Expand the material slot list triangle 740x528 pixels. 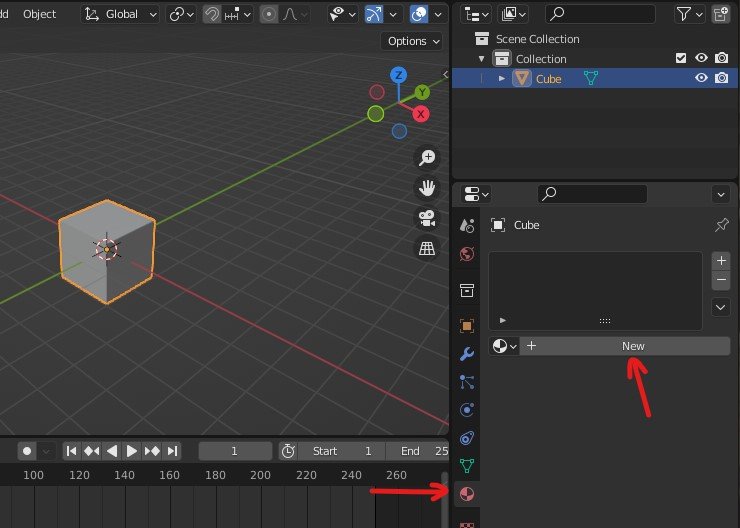[x=503, y=320]
